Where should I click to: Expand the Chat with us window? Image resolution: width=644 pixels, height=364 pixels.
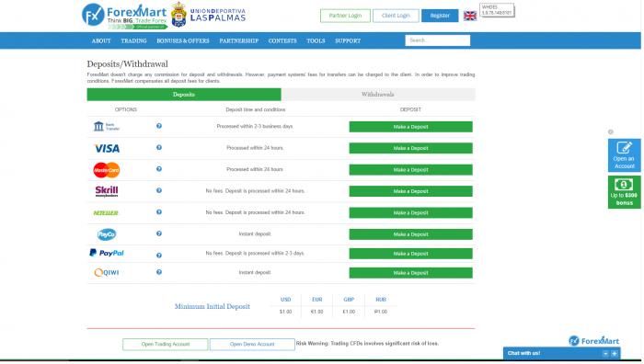tap(615, 353)
